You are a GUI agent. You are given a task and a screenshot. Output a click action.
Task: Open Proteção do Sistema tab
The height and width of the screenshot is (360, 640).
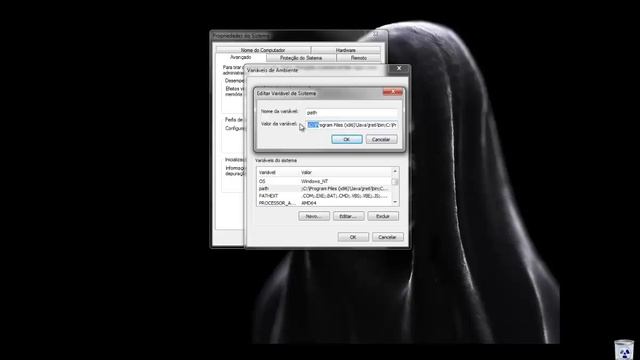[301, 58]
